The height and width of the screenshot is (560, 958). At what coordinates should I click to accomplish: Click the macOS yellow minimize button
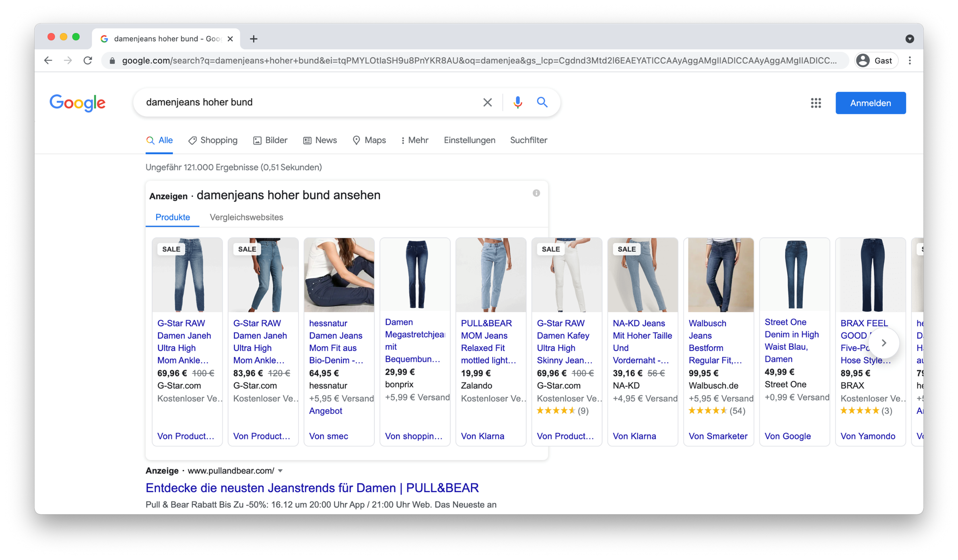coord(64,37)
